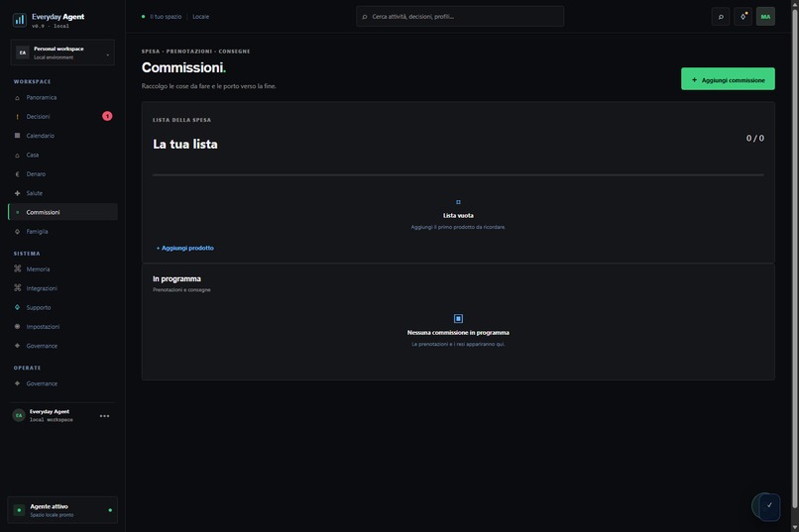Click the Nessuna commissione in programma icon
Viewport: 799px width, 532px height.
tap(458, 319)
